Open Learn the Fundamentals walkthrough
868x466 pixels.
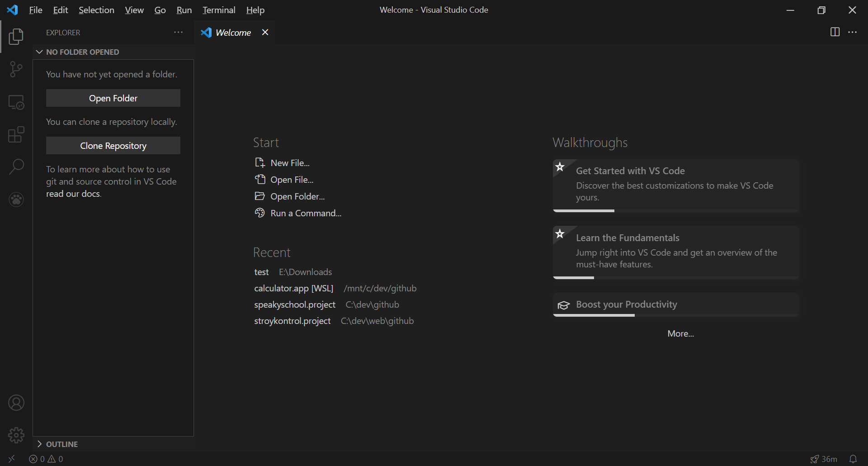(x=676, y=252)
